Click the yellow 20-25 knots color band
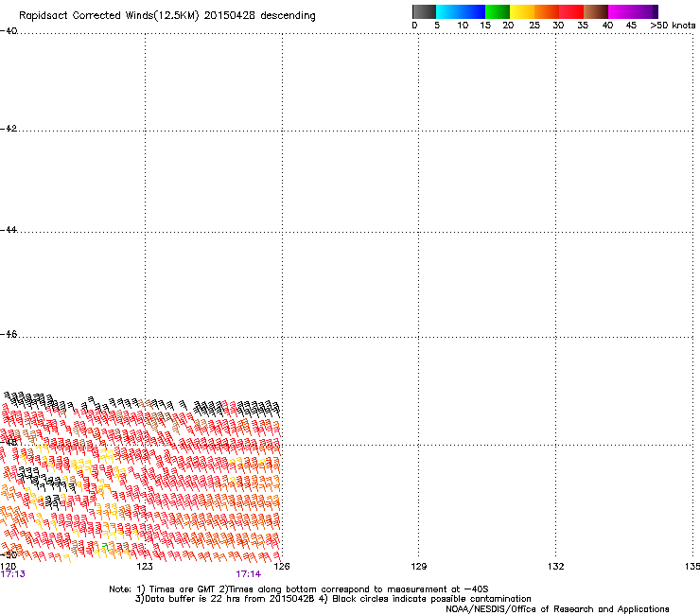Screen dimensions: 700x615 point(522,11)
